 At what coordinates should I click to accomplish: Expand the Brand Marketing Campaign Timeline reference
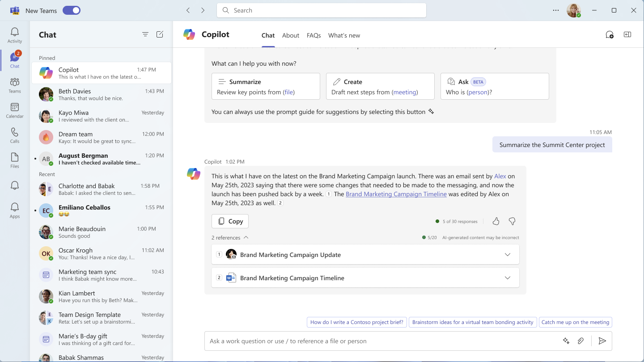(508, 277)
